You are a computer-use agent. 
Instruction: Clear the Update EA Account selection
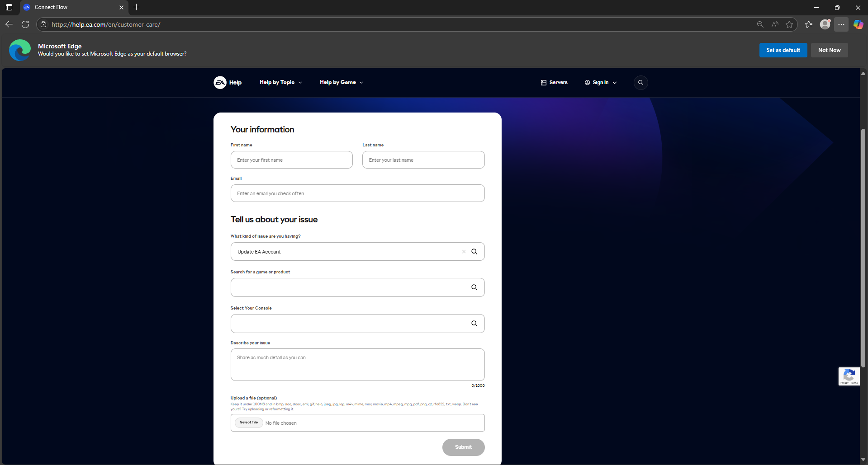pos(464,252)
